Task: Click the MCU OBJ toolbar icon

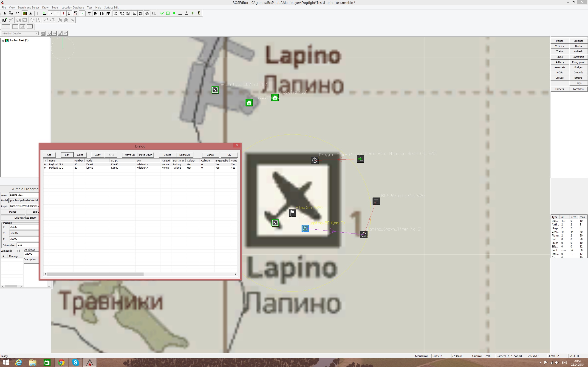Action: pyautogui.click(x=115, y=13)
